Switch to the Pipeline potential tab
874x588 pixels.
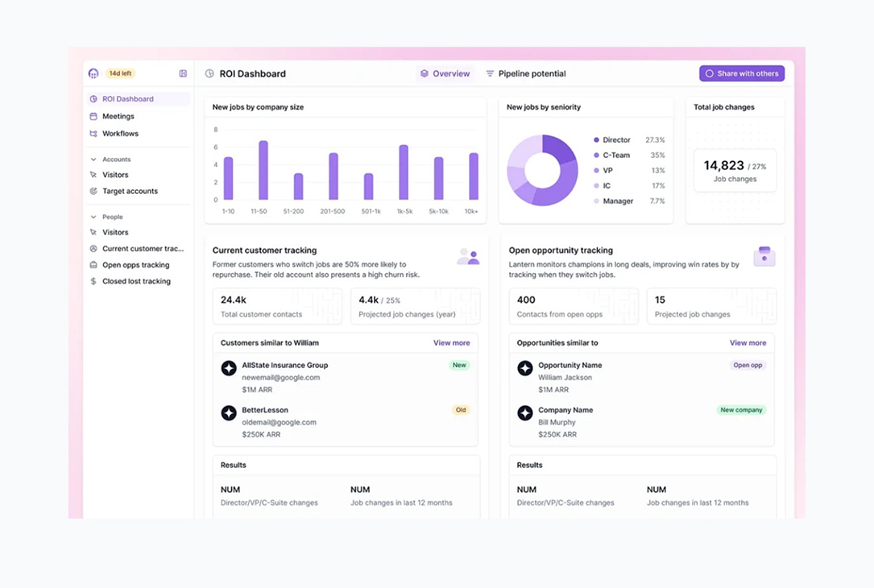pyautogui.click(x=525, y=73)
